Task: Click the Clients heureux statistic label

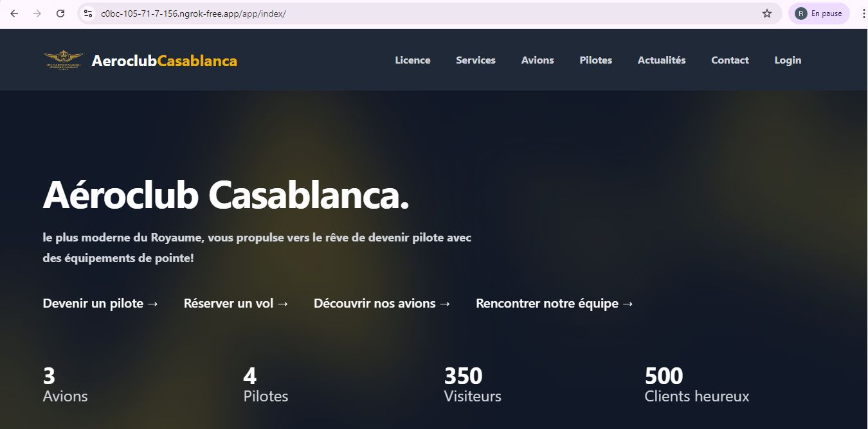Action: click(x=697, y=396)
